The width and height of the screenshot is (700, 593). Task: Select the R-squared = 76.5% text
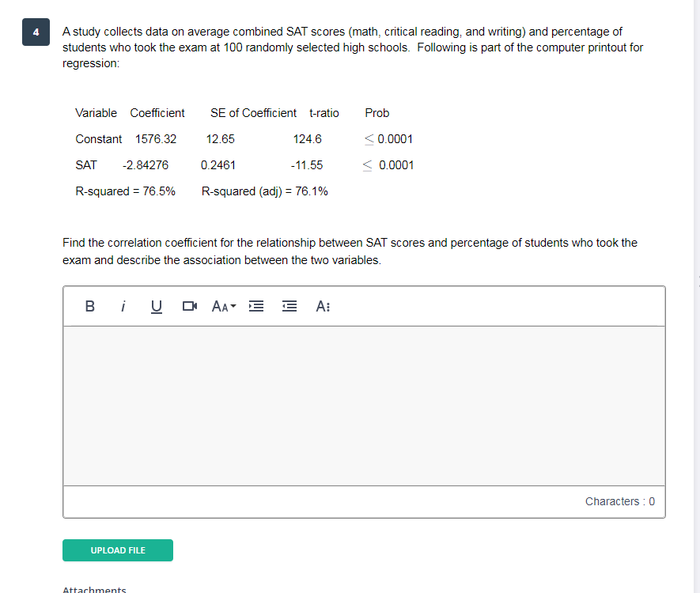click(125, 191)
